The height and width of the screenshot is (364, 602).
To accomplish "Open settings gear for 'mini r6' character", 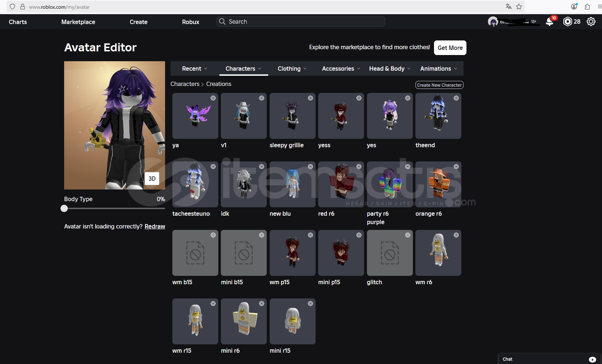I will 262,304.
